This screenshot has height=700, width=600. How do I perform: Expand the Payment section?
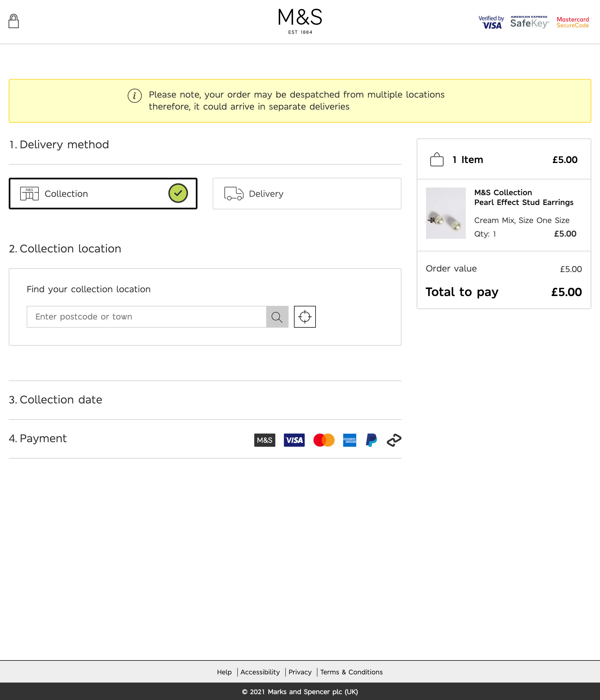tap(38, 439)
